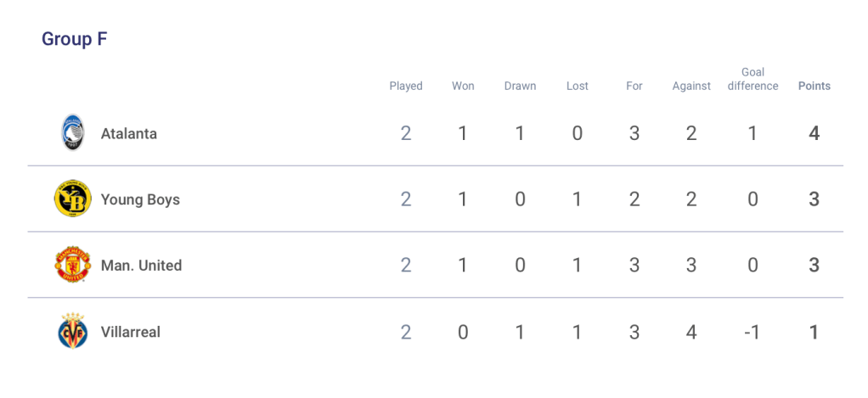
Task: Click the For column header
Action: (x=634, y=86)
